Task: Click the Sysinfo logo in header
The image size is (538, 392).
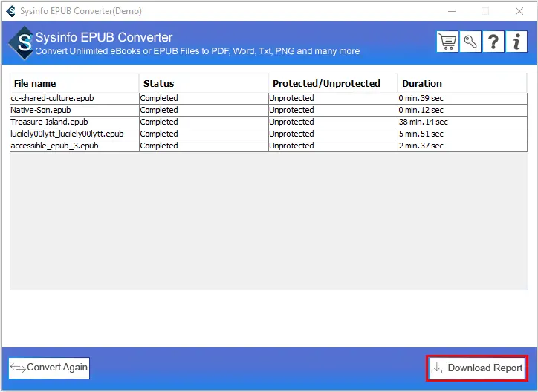Action: tap(23, 43)
